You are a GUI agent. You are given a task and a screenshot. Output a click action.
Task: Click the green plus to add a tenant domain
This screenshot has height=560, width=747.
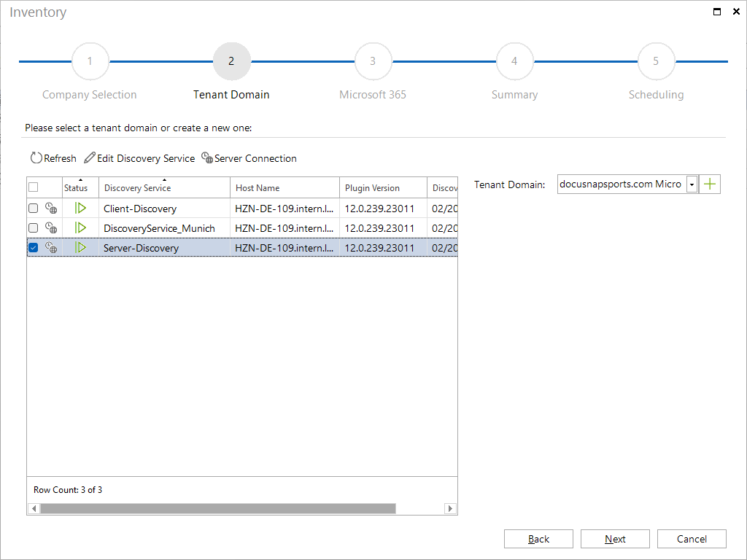coord(710,184)
